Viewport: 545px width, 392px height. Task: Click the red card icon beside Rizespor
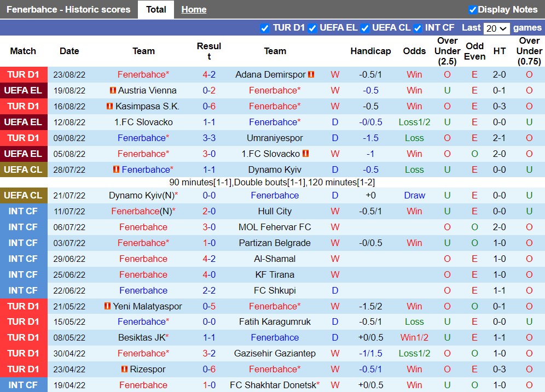click(125, 370)
